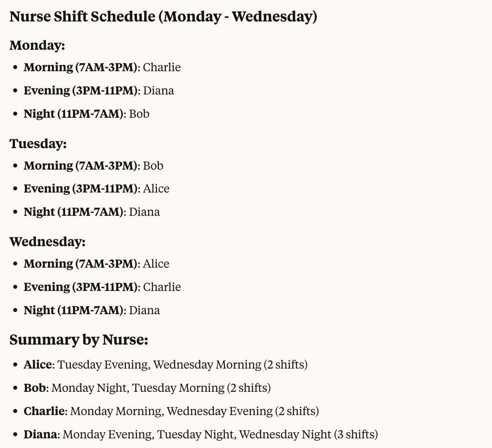Click the "Tuesday:" section heading
This screenshot has height=448, width=492.
tap(38, 143)
